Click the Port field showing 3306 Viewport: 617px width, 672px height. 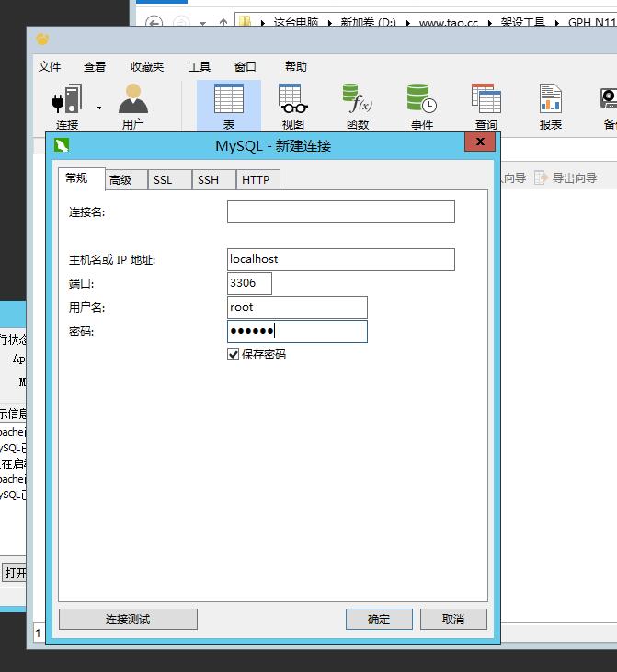(x=249, y=283)
